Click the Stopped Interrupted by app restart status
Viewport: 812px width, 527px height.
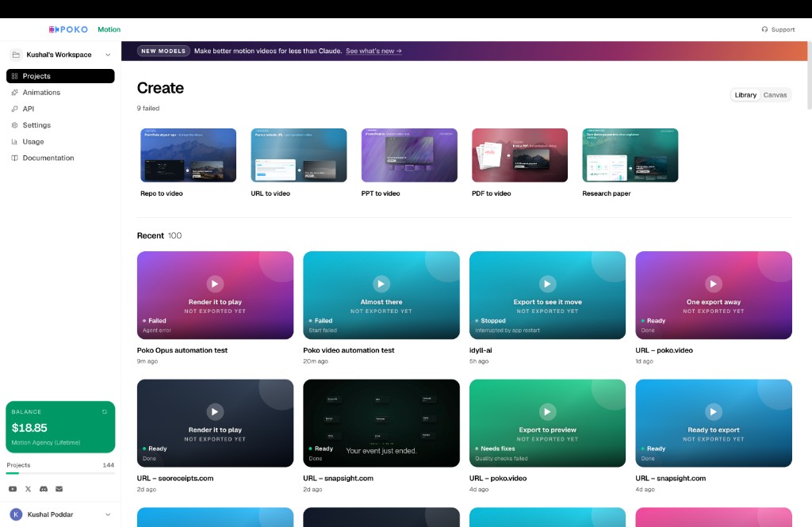pyautogui.click(x=507, y=325)
